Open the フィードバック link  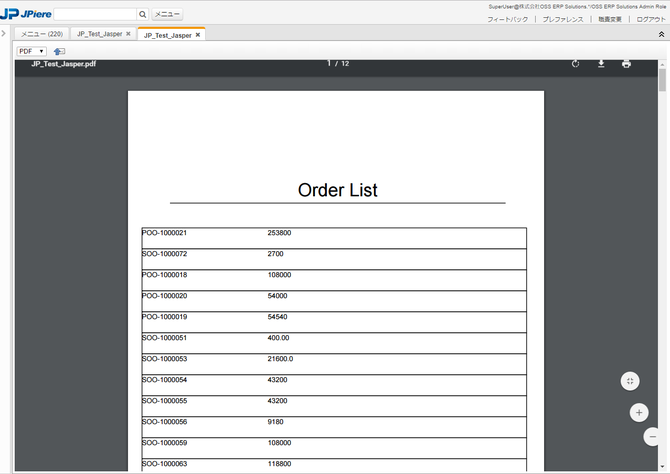click(x=508, y=19)
